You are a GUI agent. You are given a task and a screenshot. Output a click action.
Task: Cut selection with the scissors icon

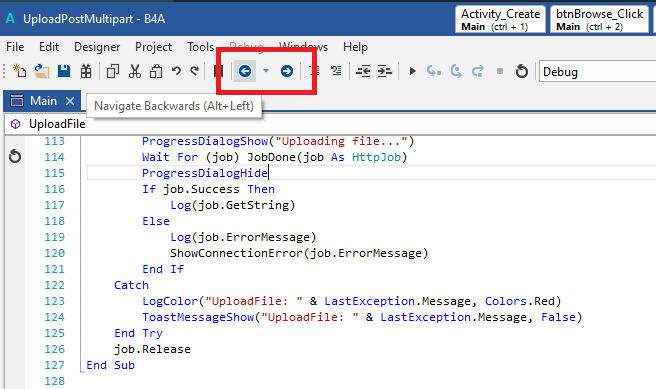pos(135,71)
